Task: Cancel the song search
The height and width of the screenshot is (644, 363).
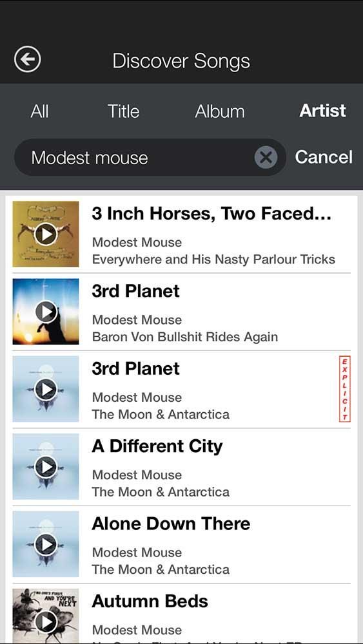Action: point(324,157)
